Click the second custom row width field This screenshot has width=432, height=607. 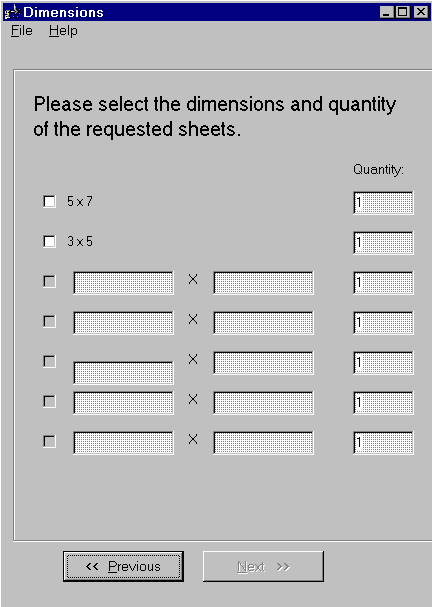click(x=123, y=323)
